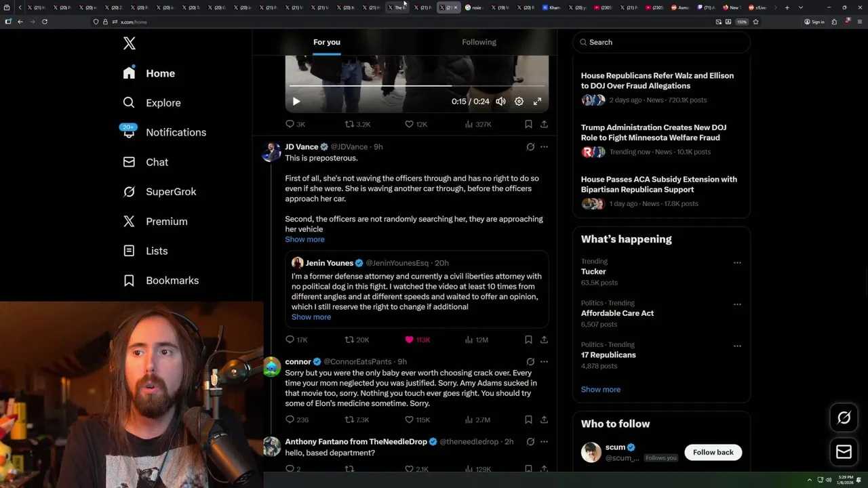868x488 pixels.
Task: Play the video in the top post
Action: [x=296, y=102]
